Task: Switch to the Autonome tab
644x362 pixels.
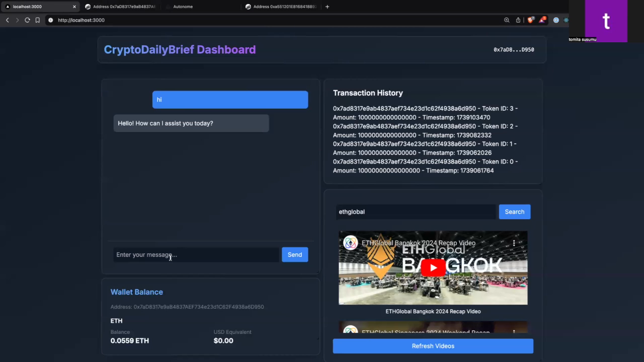Action: point(201,7)
